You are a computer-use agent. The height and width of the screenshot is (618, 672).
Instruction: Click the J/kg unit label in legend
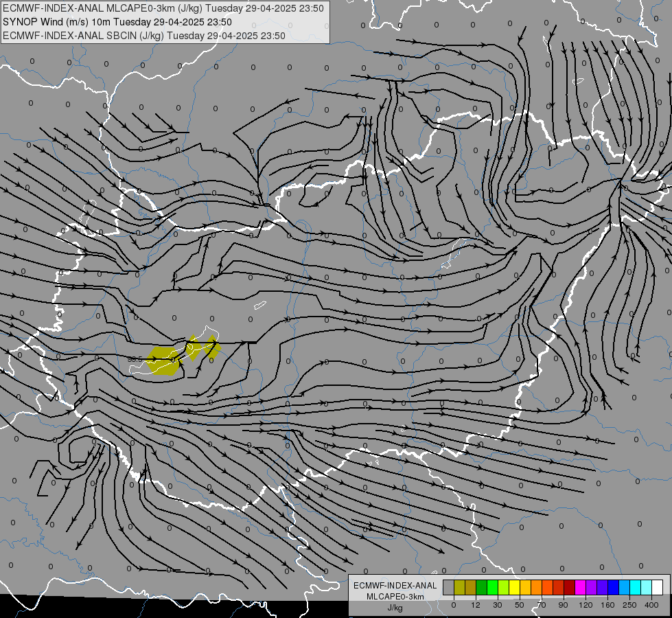pos(395,608)
